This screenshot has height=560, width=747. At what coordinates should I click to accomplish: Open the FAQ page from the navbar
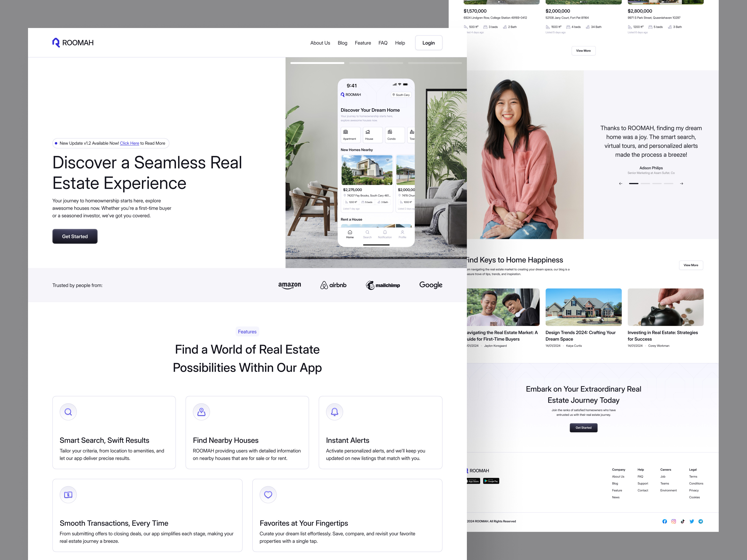[x=383, y=42]
